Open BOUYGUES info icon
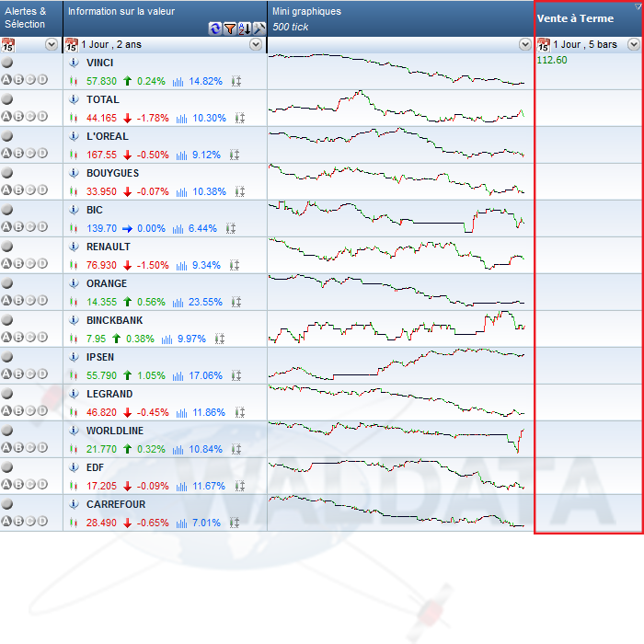Image resolution: width=644 pixels, height=644 pixels. (x=74, y=173)
